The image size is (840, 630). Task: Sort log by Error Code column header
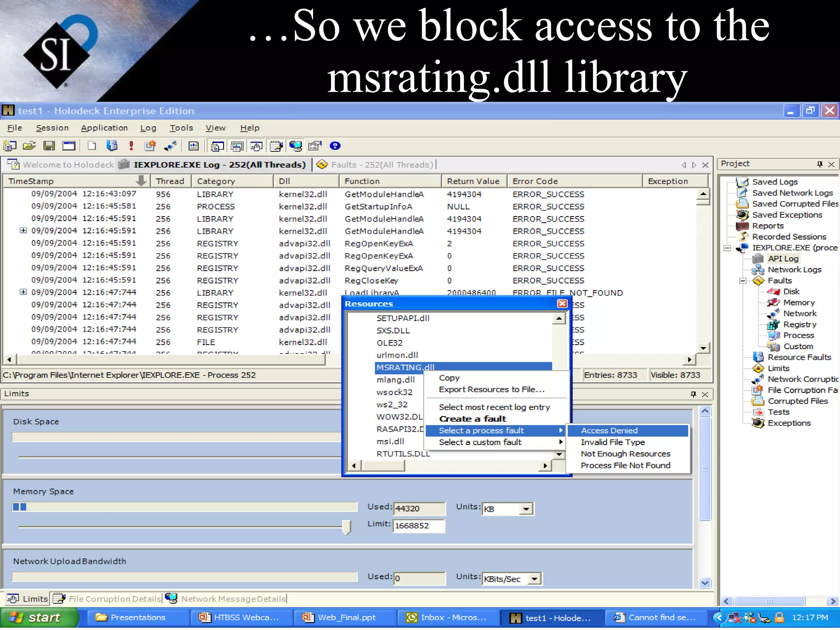tap(575, 181)
